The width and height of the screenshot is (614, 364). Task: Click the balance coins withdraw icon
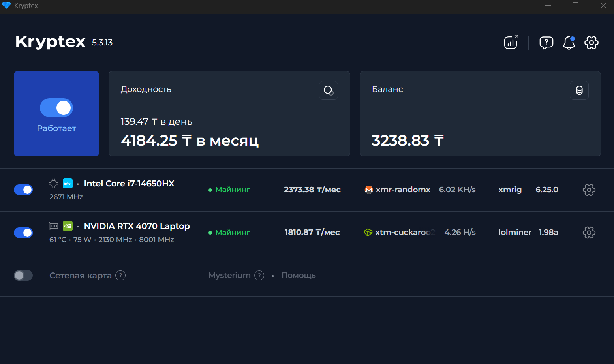point(579,90)
